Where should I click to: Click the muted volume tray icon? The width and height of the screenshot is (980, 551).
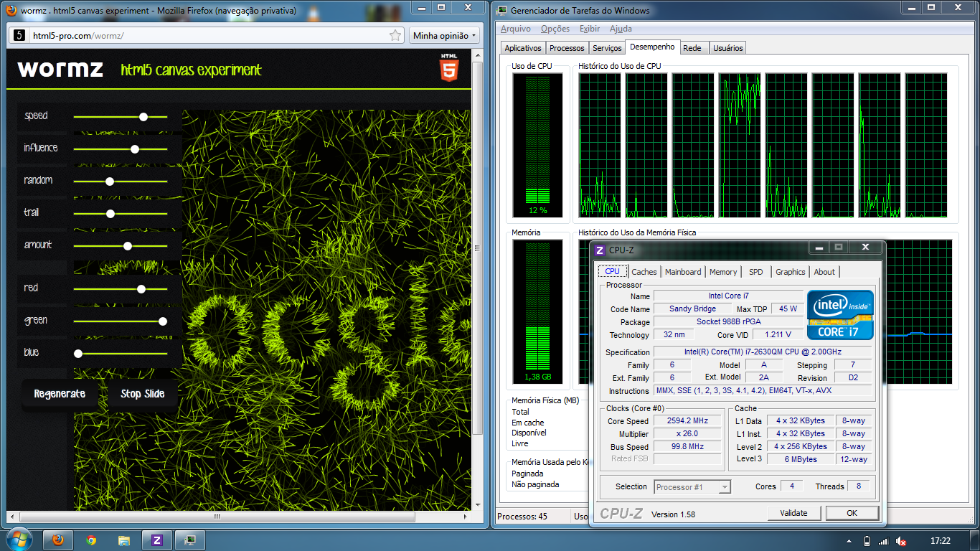[900, 542]
